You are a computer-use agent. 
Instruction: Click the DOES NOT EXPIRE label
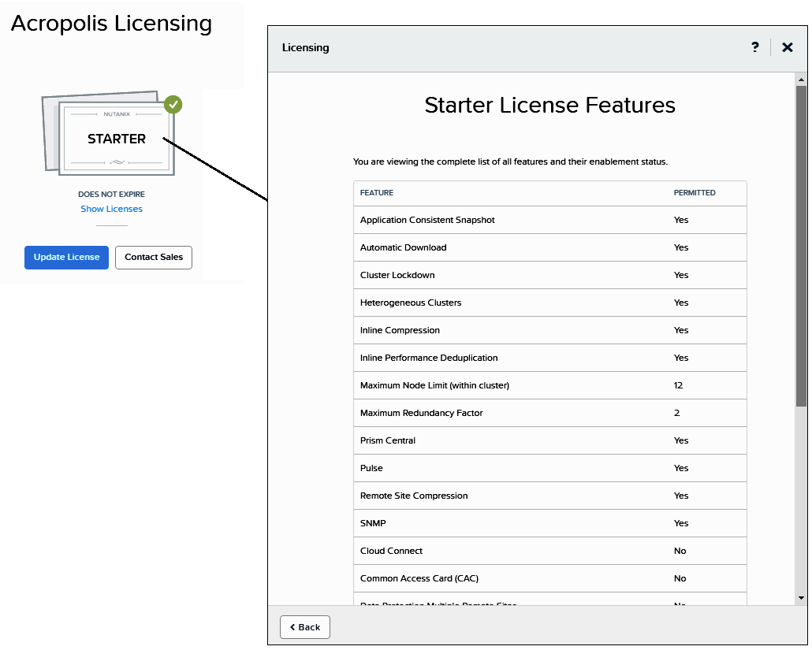tap(111, 194)
